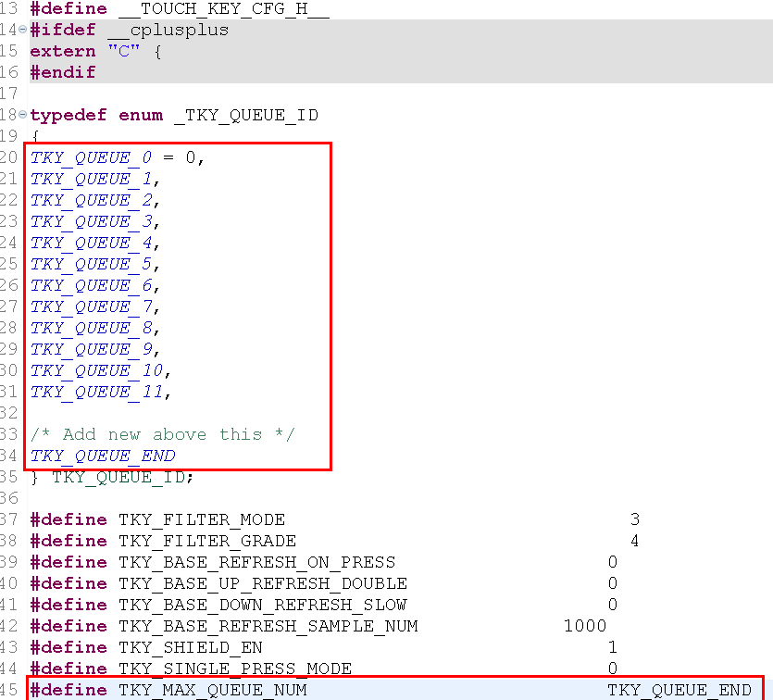Click the TKY_QUEUE_11 enumerator
The image size is (773, 700).
96,392
